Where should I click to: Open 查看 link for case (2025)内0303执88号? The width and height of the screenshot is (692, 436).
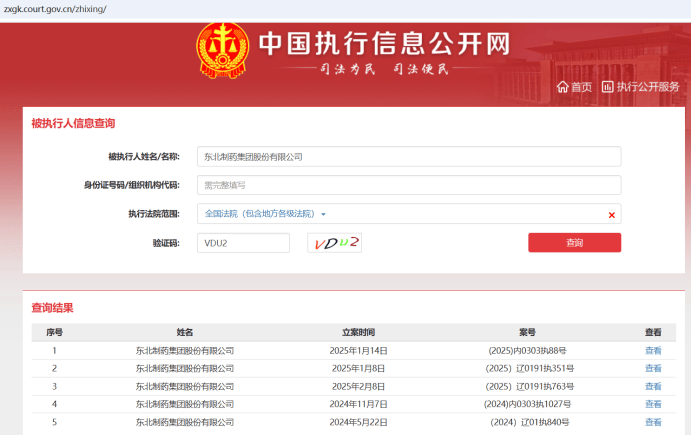pyautogui.click(x=653, y=351)
